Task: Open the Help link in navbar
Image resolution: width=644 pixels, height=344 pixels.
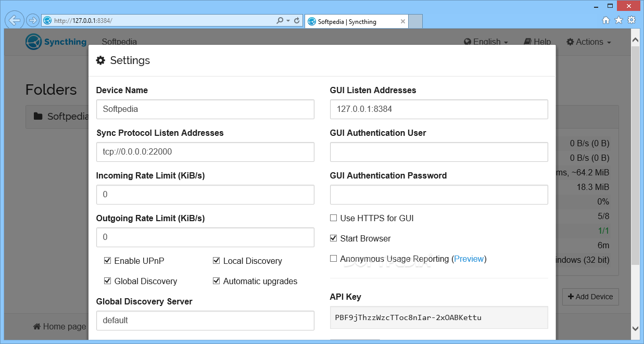Action: click(537, 42)
